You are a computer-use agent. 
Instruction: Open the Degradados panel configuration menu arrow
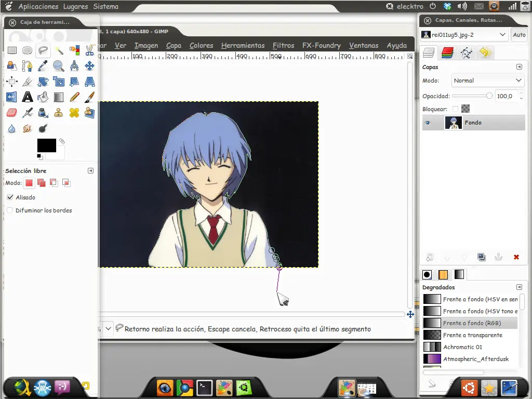519,287
